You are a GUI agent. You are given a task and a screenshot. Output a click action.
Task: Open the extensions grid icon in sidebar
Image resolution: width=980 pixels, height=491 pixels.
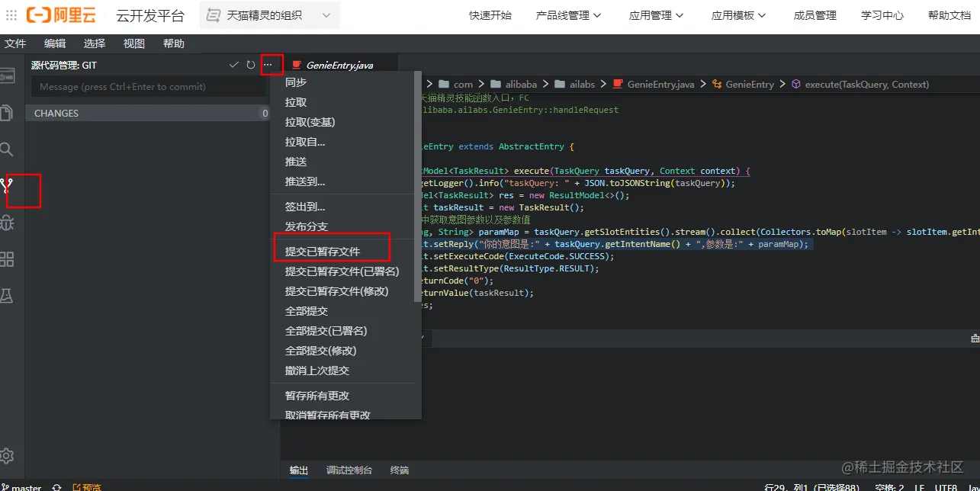7,259
